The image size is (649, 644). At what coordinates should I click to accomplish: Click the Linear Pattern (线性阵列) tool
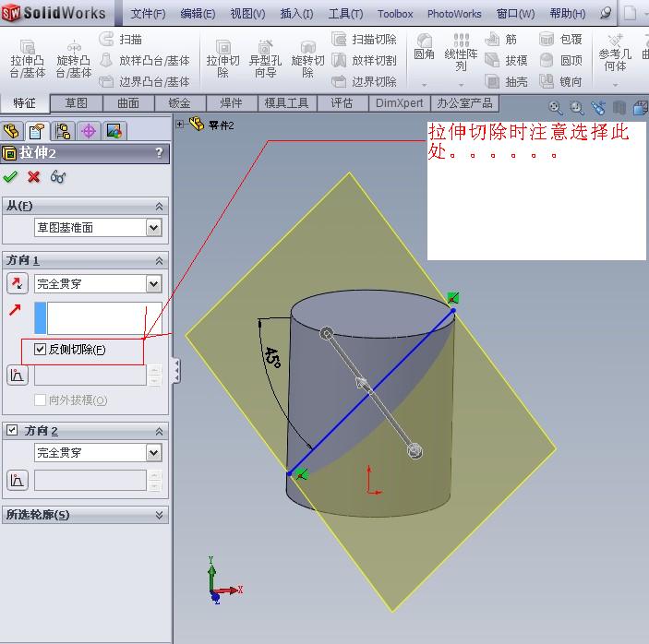(461, 53)
